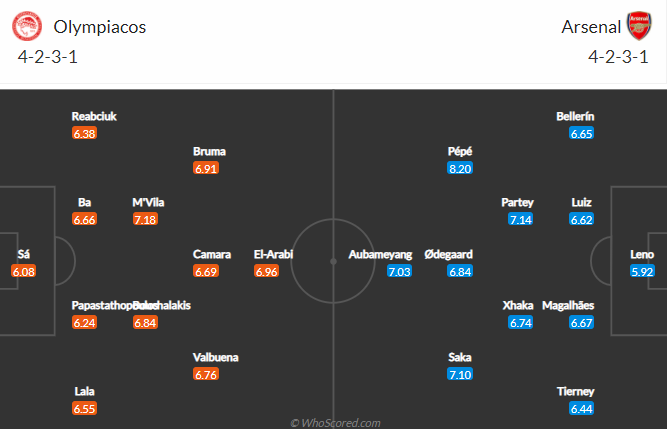Open Valbuena's player name

coord(216,357)
